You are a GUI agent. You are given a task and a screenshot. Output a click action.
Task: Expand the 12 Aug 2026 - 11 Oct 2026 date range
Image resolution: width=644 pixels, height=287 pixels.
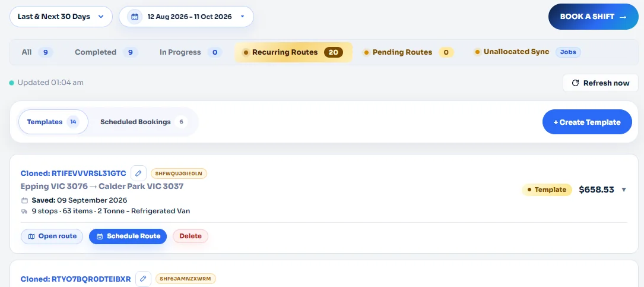(186, 17)
